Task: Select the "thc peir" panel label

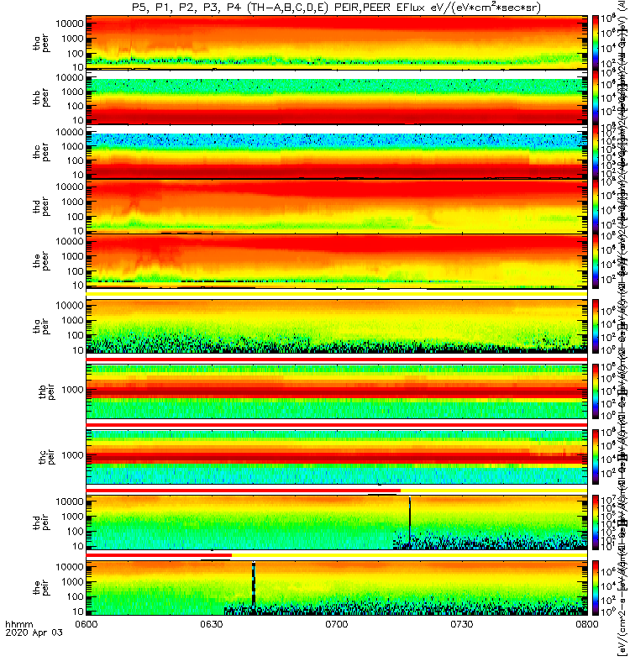Action: click(x=47, y=457)
